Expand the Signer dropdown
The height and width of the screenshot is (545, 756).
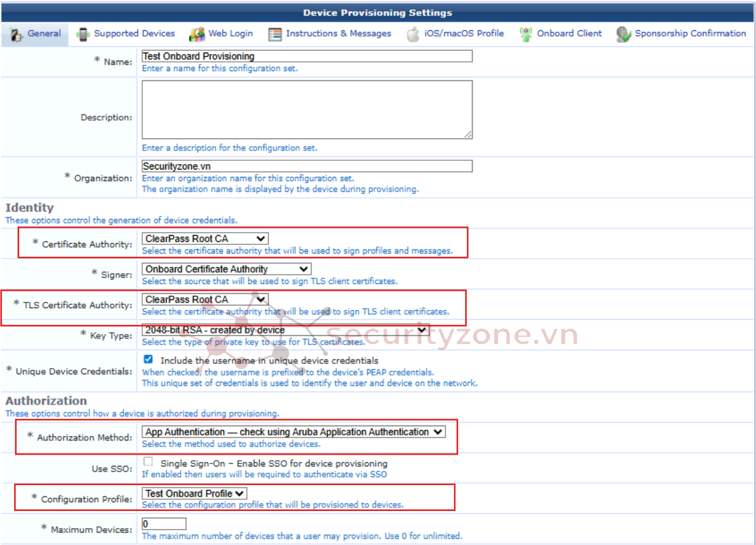[226, 269]
